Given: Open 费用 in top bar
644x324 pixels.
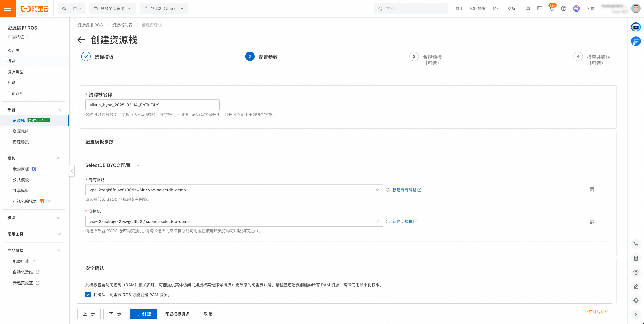Looking at the screenshot, I should [459, 9].
